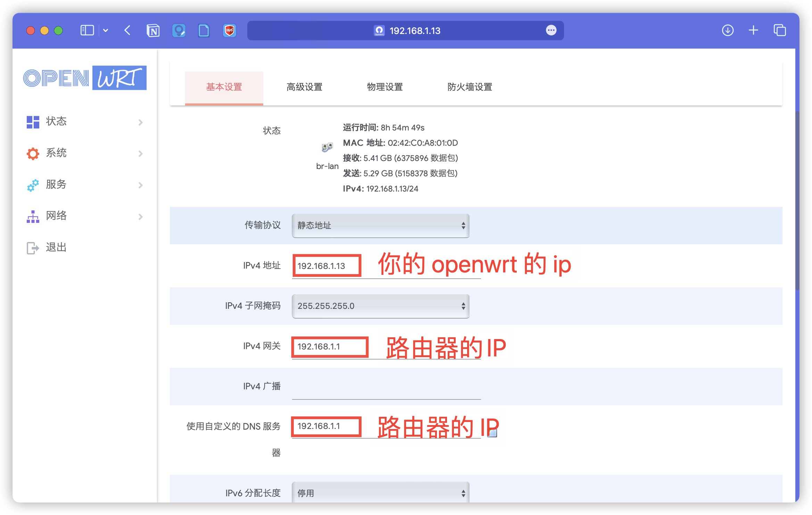Click the blue document extension icon
The image size is (812, 515).
204,31
